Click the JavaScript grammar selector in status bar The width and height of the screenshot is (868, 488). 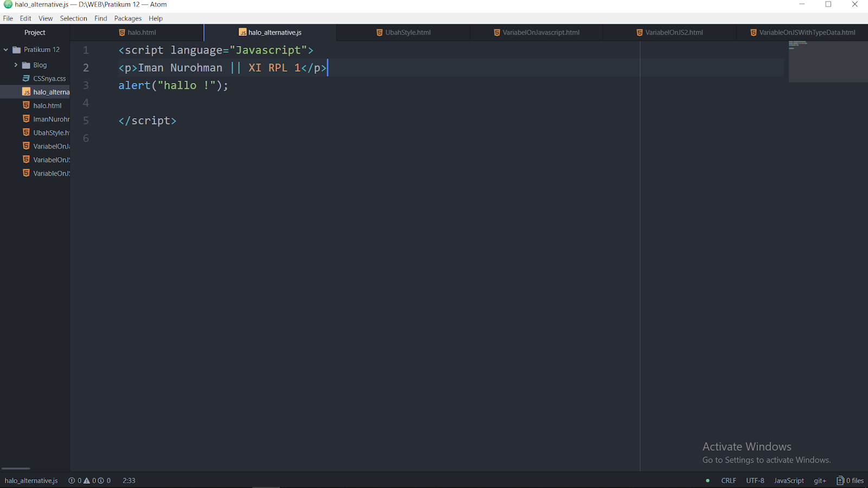click(788, 480)
